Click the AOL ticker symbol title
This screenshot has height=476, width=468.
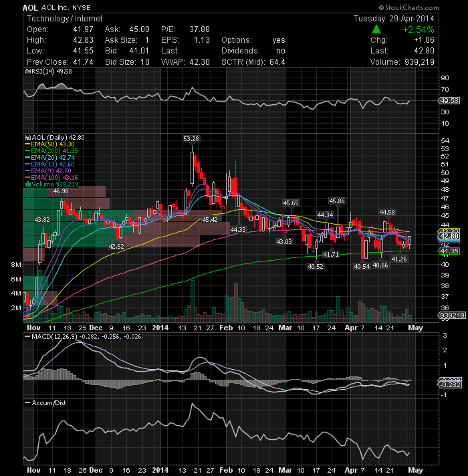pos(30,7)
